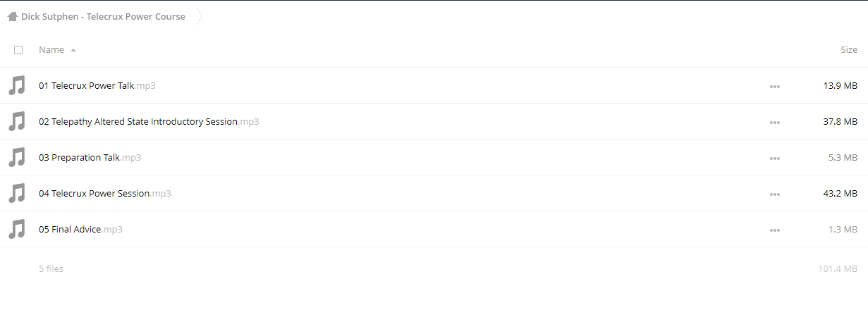Select the 05 Final Advice.mp3 row
Image resolution: width=868 pixels, height=322 pixels.
pos(434,230)
